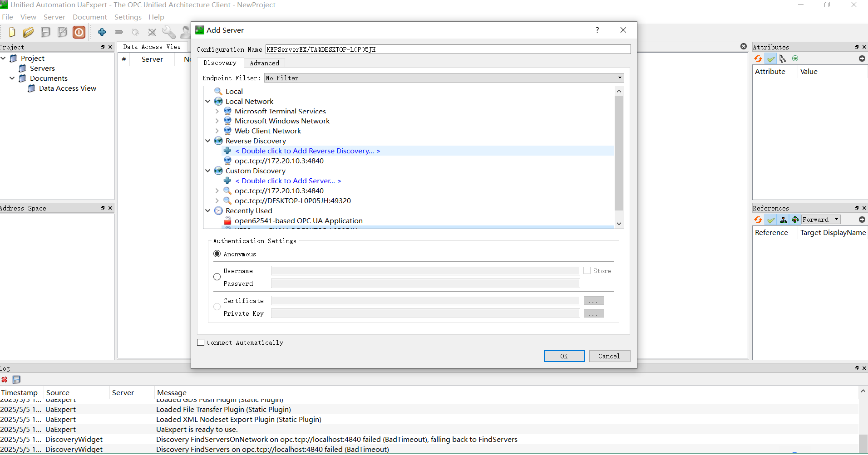Click the help question mark in Add Server dialog
This screenshot has width=868, height=455.
597,30
